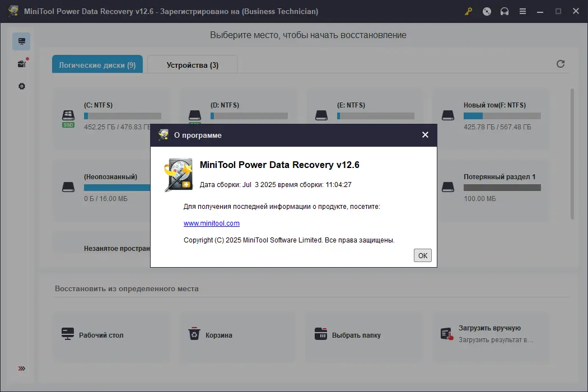
Task: Click the Корзина label
Action: point(218,335)
